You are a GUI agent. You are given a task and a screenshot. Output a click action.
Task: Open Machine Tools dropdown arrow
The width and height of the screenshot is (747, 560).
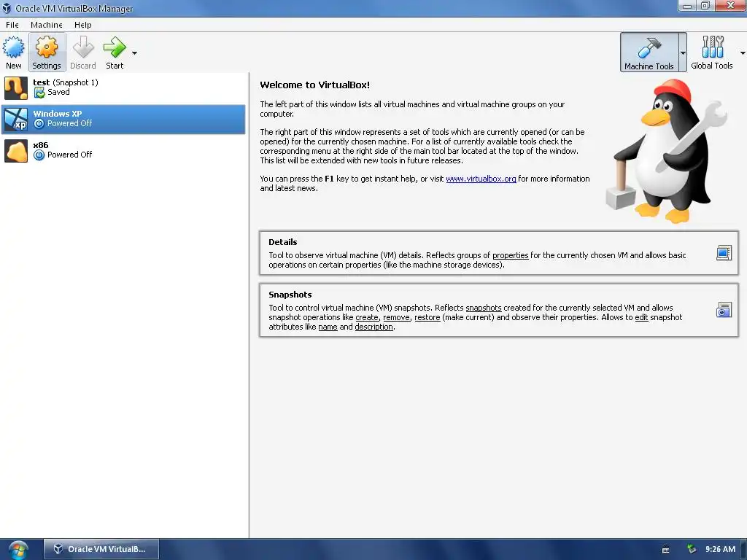(682, 52)
